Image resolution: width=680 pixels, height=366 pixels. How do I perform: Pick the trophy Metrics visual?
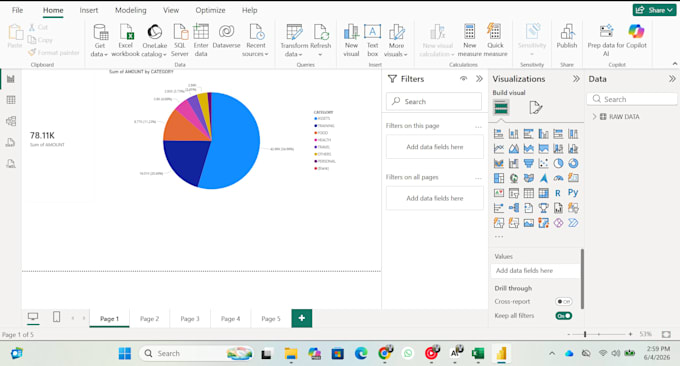point(543,208)
